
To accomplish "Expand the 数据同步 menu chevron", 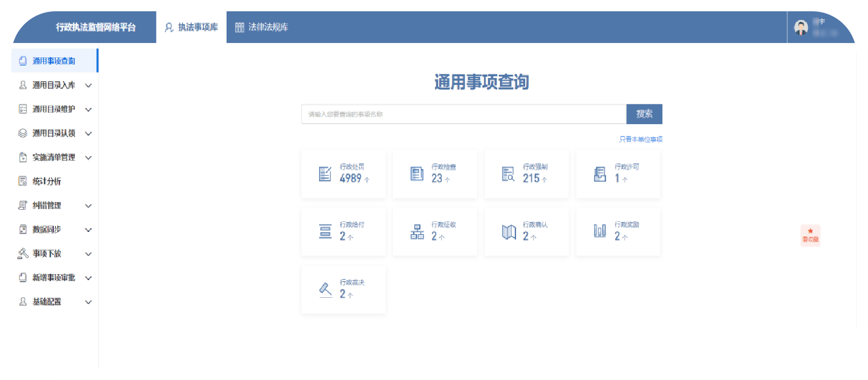I will tap(89, 230).
